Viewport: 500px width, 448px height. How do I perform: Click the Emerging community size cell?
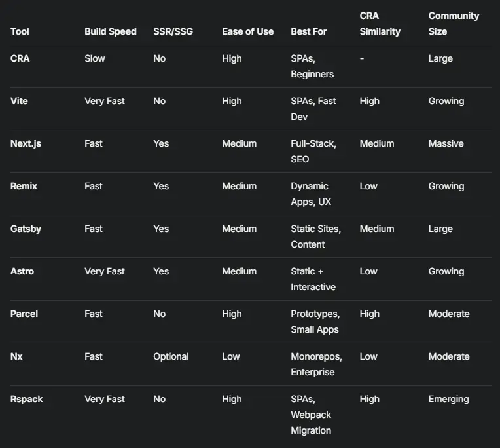tap(448, 399)
